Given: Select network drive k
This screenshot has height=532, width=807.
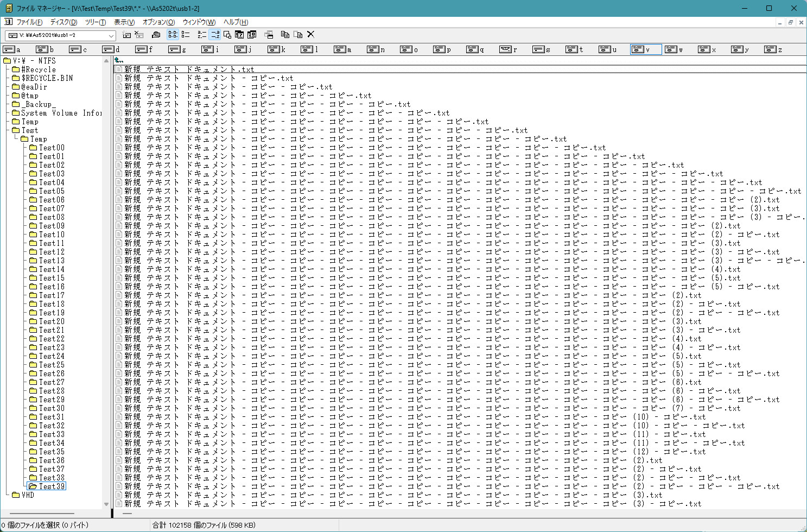Looking at the screenshot, I should [277, 49].
